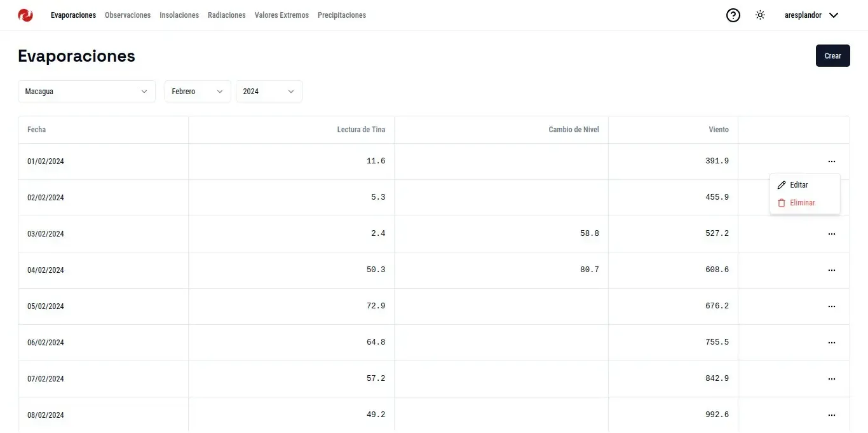Open three-dot menu for 03/02/2024 row
868x433 pixels.
(x=831, y=234)
